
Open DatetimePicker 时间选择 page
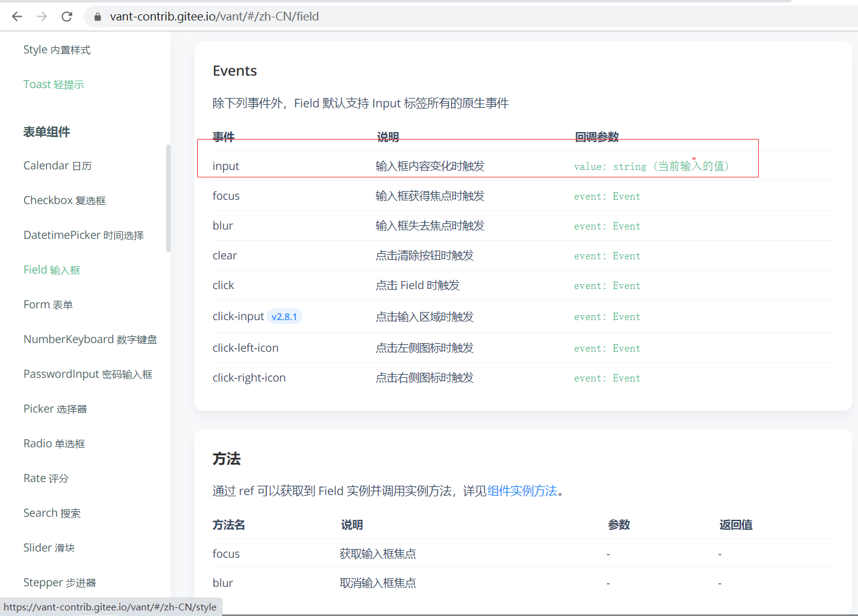pos(83,235)
